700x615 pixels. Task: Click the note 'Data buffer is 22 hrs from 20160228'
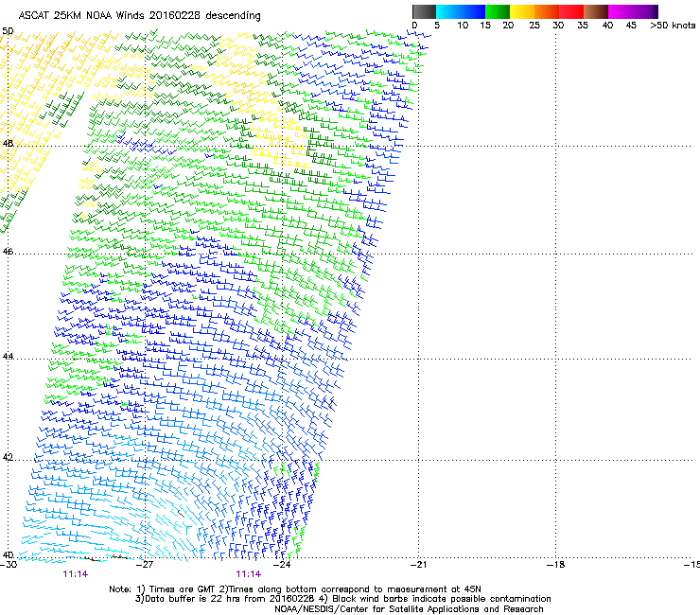click(230, 599)
